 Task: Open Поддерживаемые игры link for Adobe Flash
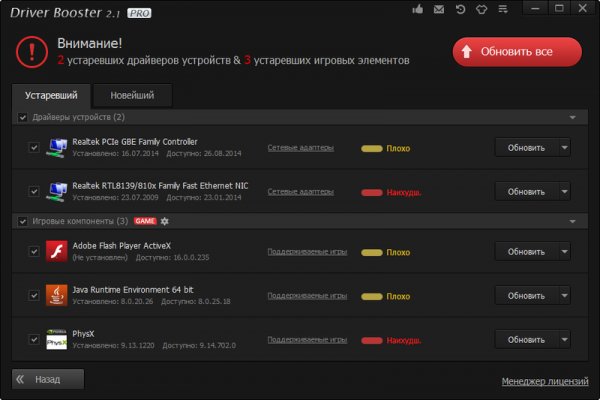(307, 252)
